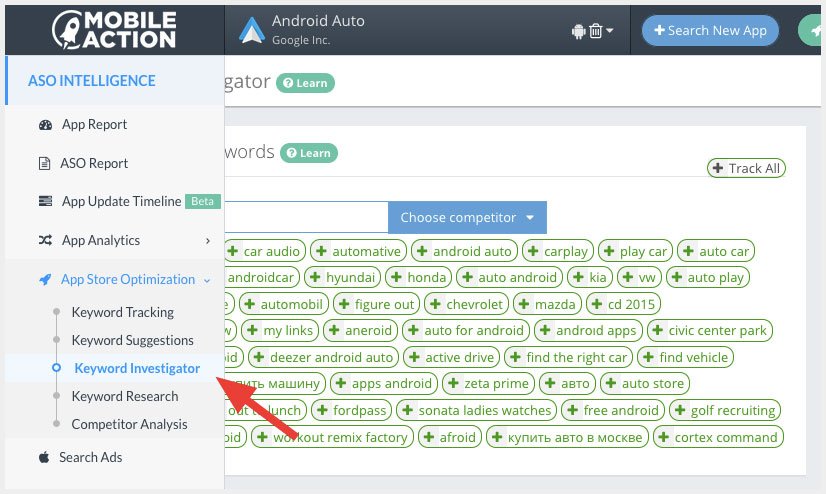Open Keyword Tracking submenu item
This screenshot has width=826, height=494.
(122, 312)
